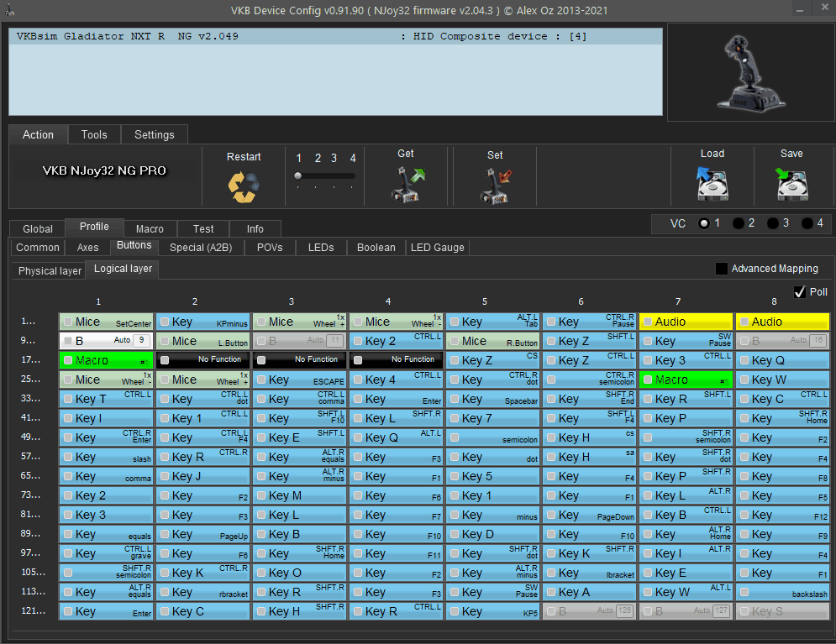Click the Key Spacebar button cell
836x644 pixels.
tap(492, 399)
